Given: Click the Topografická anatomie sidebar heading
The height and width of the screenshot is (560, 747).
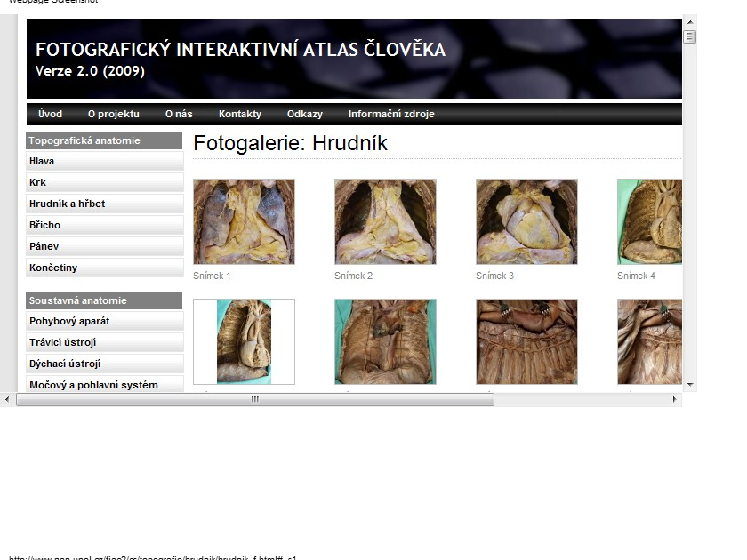Looking at the screenshot, I should tap(104, 140).
